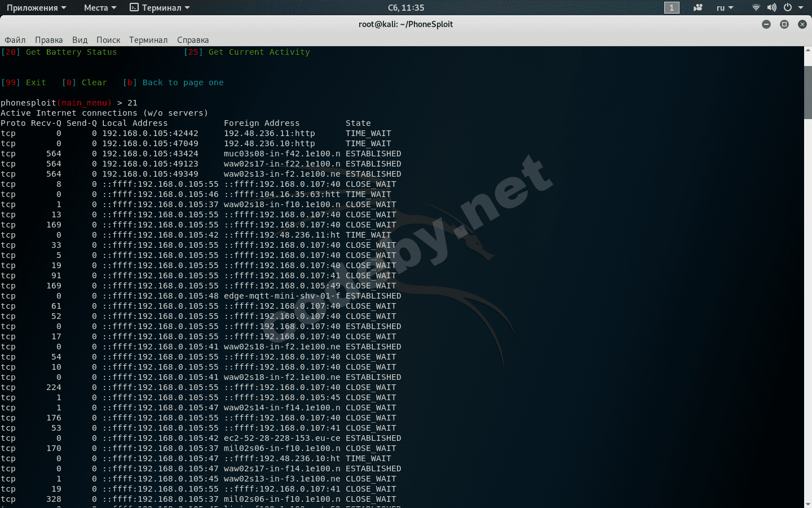Click foreign address waw02s13-in-f3.1e100.ne

point(282,479)
